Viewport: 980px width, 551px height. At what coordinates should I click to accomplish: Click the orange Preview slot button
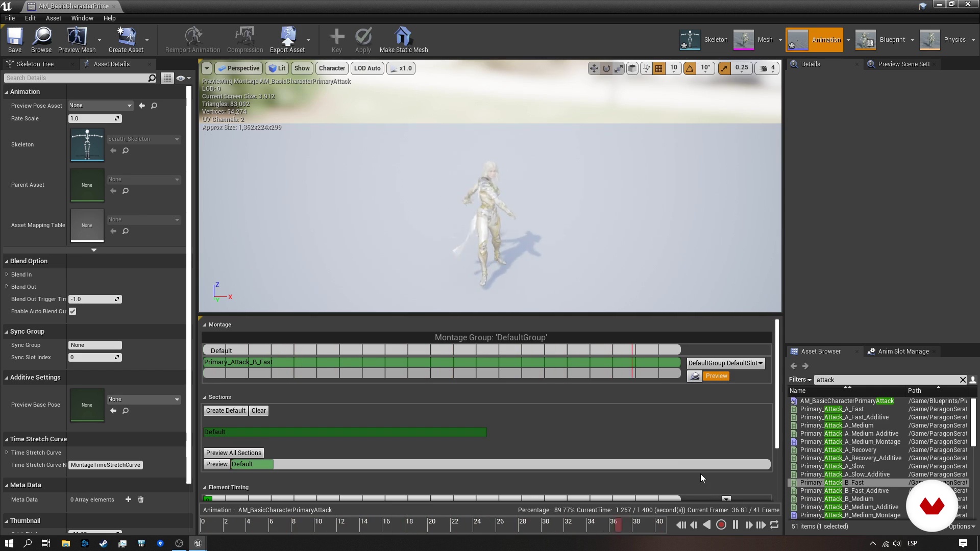(716, 376)
